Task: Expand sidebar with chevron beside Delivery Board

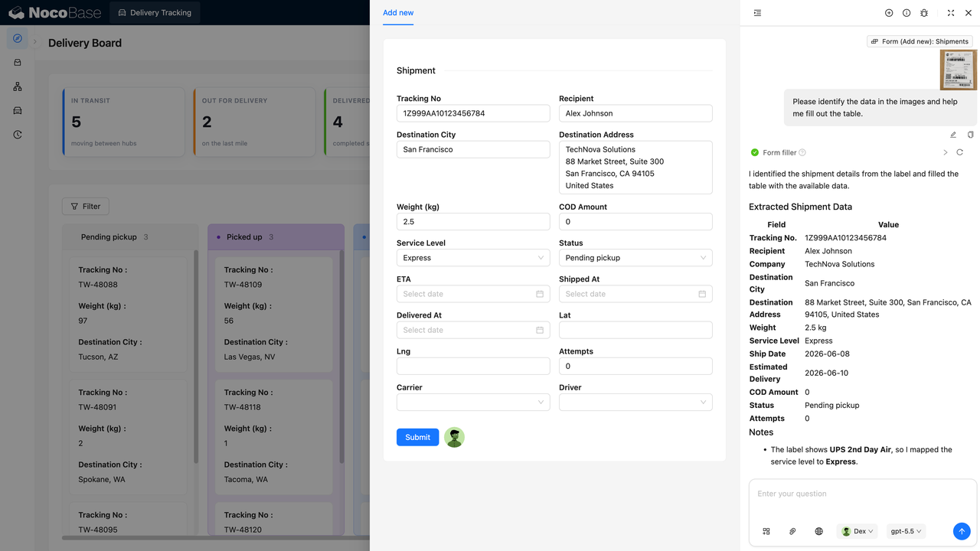Action: click(x=35, y=42)
